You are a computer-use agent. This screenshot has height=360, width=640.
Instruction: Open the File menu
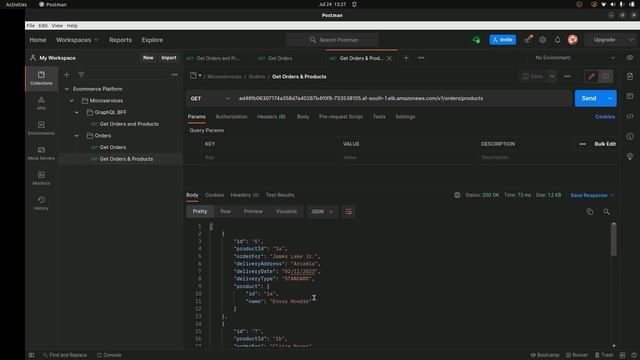tap(31, 25)
